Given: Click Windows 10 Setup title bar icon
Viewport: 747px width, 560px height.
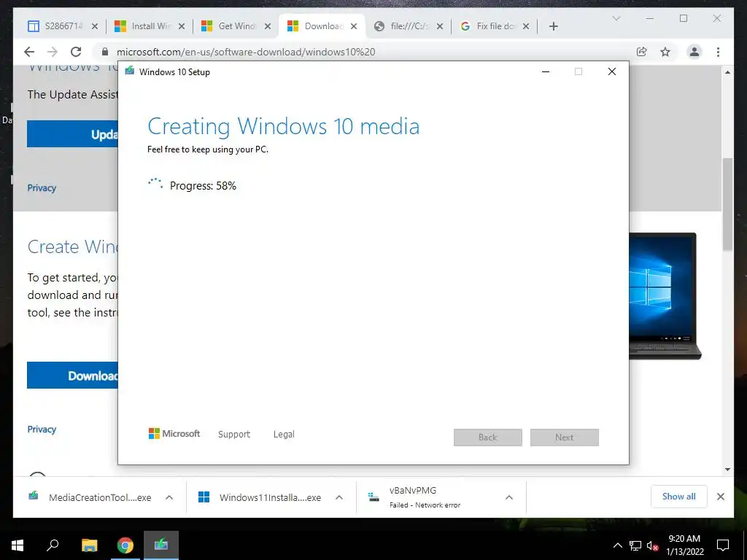Looking at the screenshot, I should pos(130,71).
